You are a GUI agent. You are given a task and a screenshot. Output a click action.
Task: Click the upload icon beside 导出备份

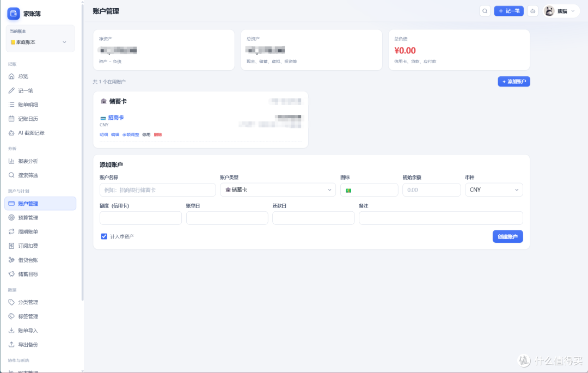click(x=11, y=345)
